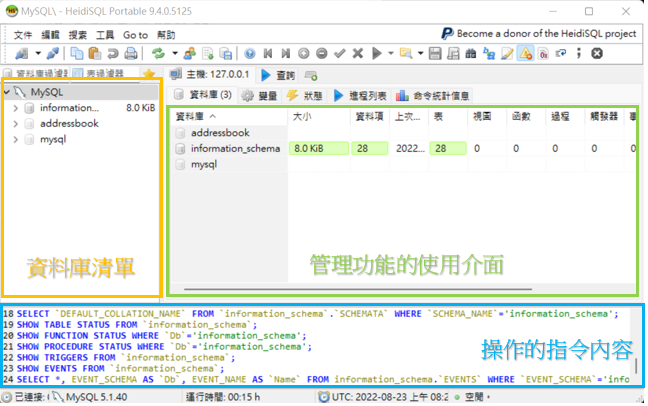Open the session manager connect icon

[21, 53]
